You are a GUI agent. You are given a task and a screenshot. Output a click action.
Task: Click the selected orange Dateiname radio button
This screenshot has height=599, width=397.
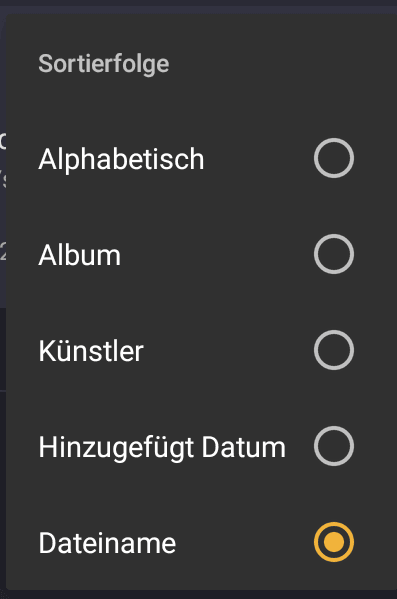(334, 542)
